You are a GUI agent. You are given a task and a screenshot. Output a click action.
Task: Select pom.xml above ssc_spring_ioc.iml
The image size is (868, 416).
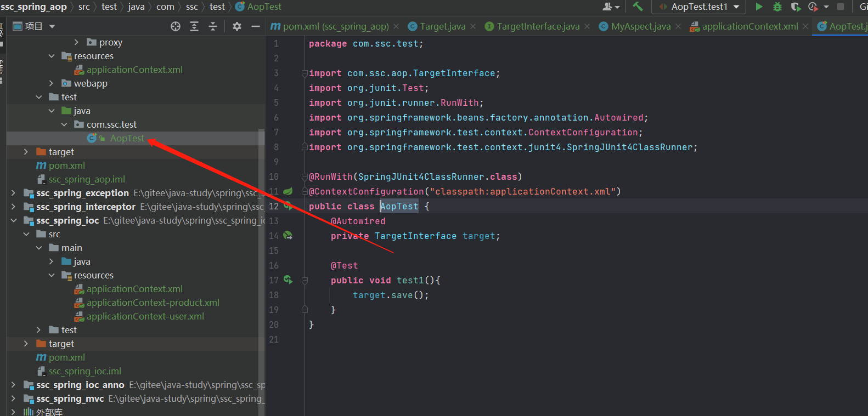click(x=67, y=357)
